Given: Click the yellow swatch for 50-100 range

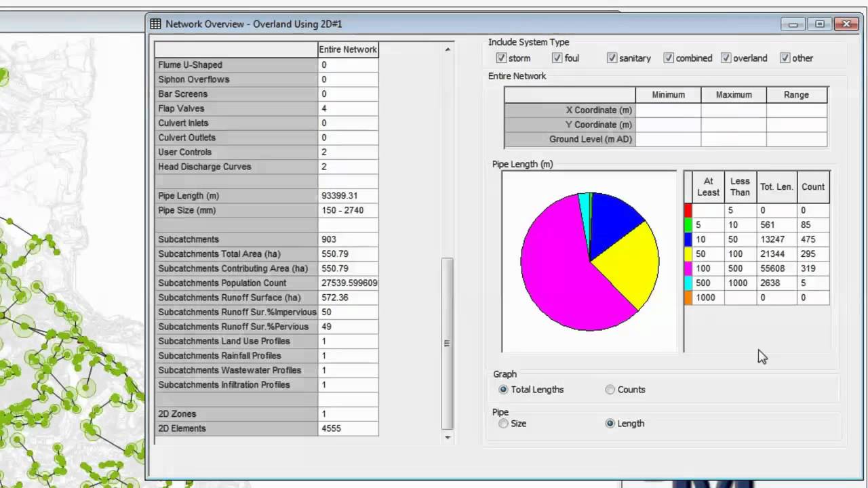Looking at the screenshot, I should pyautogui.click(x=688, y=254).
